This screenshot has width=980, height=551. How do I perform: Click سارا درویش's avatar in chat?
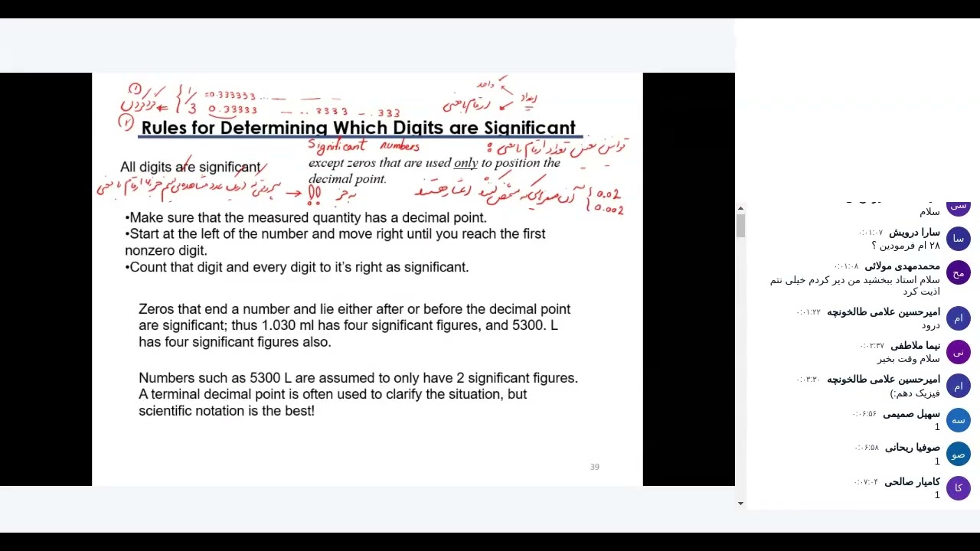959,239
